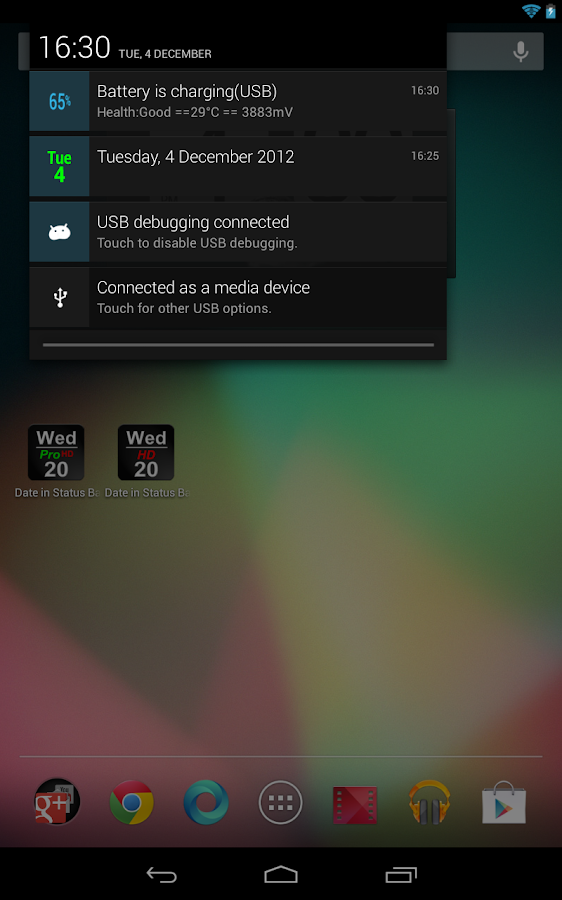562x900 pixels.
Task: Tap the microphone voice search icon
Action: [521, 52]
